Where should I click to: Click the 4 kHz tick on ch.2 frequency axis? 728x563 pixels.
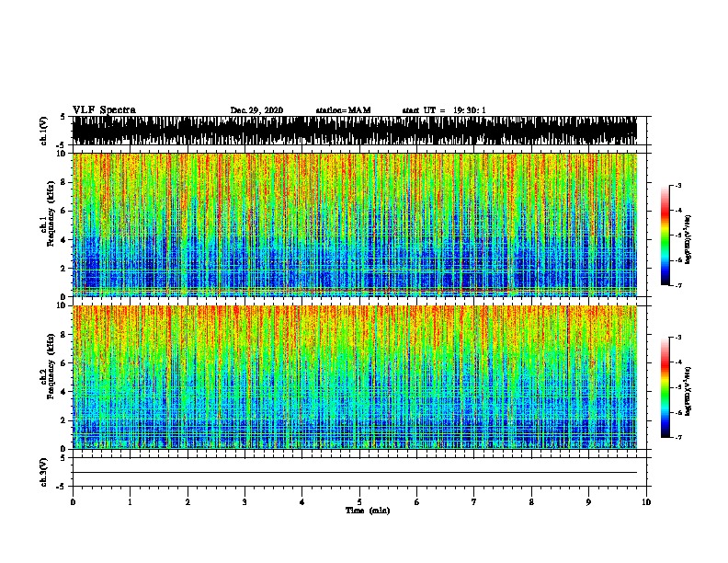coord(63,392)
